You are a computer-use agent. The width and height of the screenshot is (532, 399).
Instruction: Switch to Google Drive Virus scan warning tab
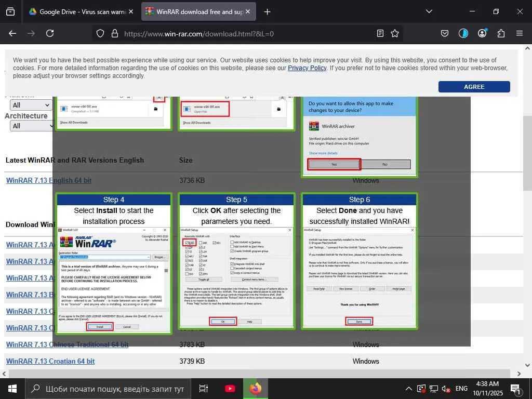point(81,11)
